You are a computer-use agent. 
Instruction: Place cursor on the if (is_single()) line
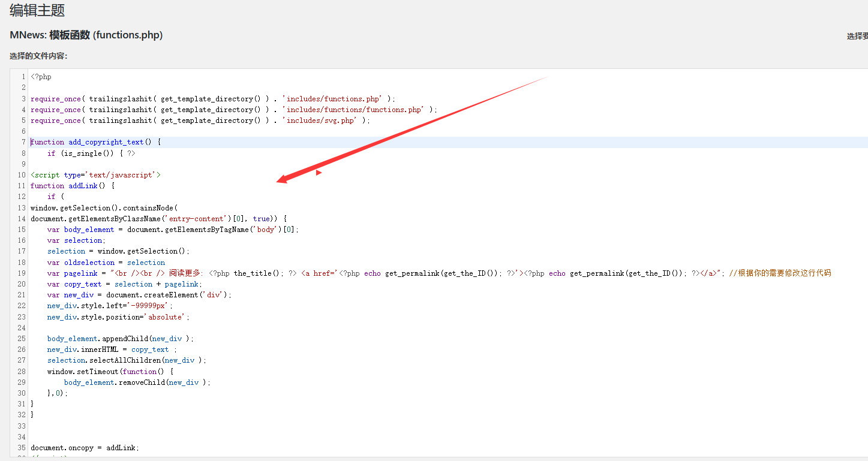coord(91,153)
